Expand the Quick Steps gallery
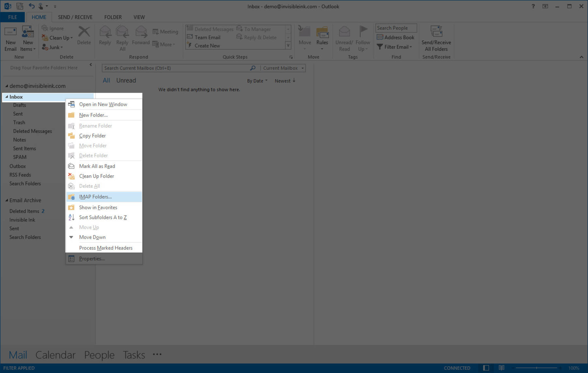This screenshot has height=373, width=588. click(288, 46)
